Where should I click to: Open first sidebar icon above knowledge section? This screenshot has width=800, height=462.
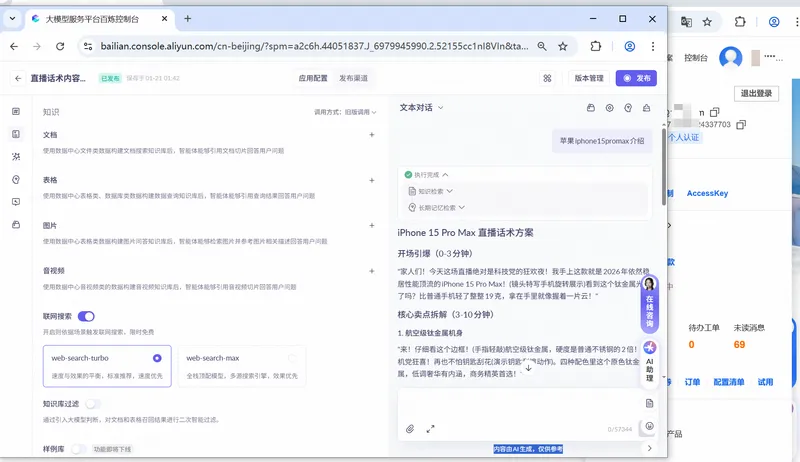(x=16, y=111)
